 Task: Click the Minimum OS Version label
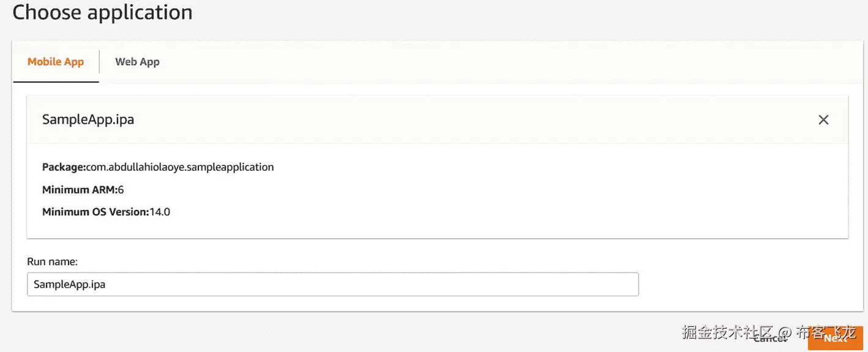click(95, 212)
